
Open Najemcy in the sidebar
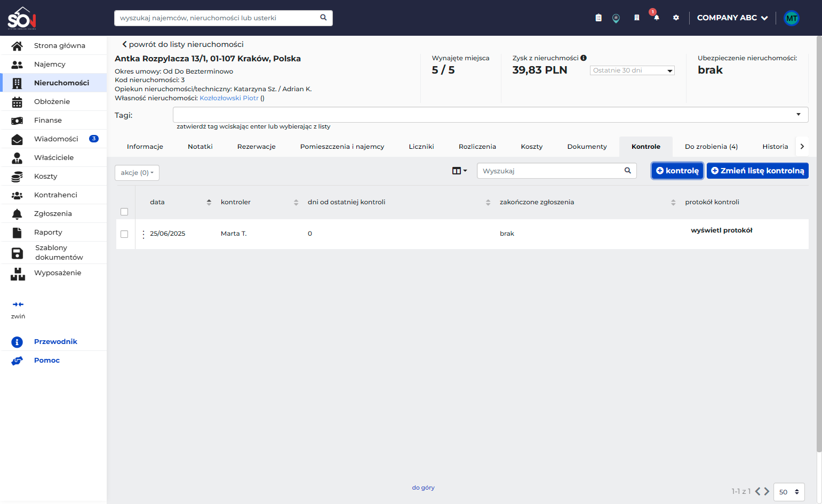tap(53, 64)
